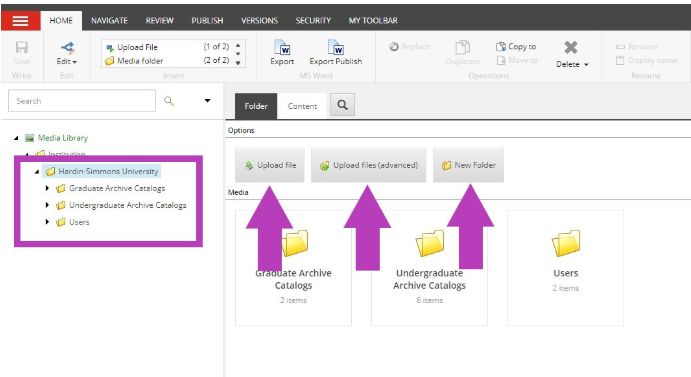Click the Upload file button
The width and height of the screenshot is (691, 377).
click(x=270, y=165)
